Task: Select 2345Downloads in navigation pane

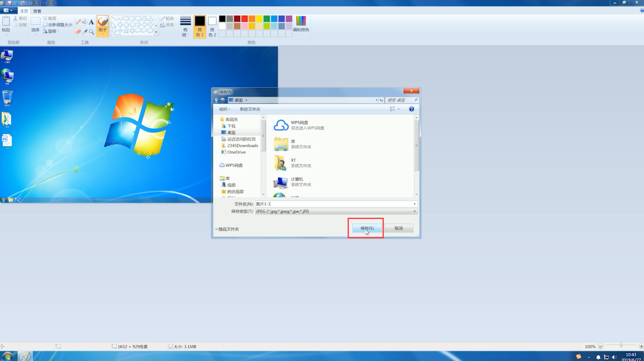Action: click(240, 146)
